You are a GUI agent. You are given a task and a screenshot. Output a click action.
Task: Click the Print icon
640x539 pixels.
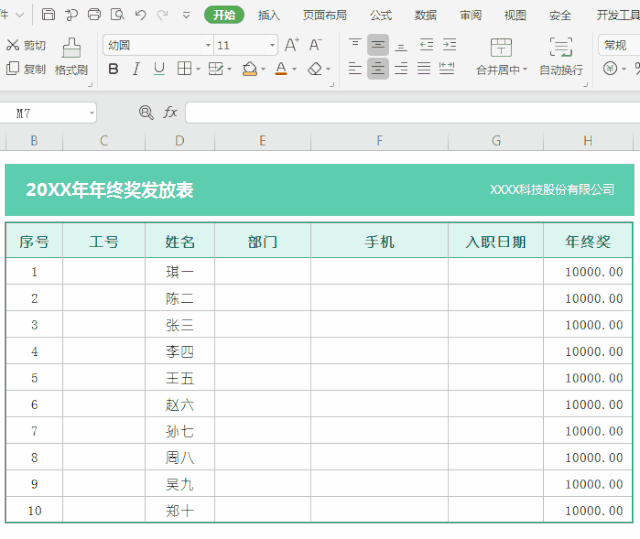(x=94, y=15)
